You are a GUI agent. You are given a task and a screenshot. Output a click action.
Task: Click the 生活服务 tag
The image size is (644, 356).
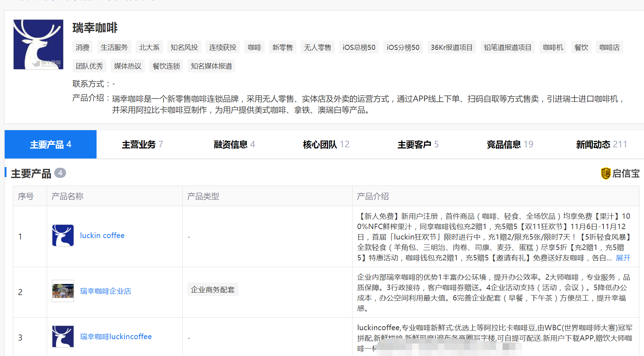[114, 47]
